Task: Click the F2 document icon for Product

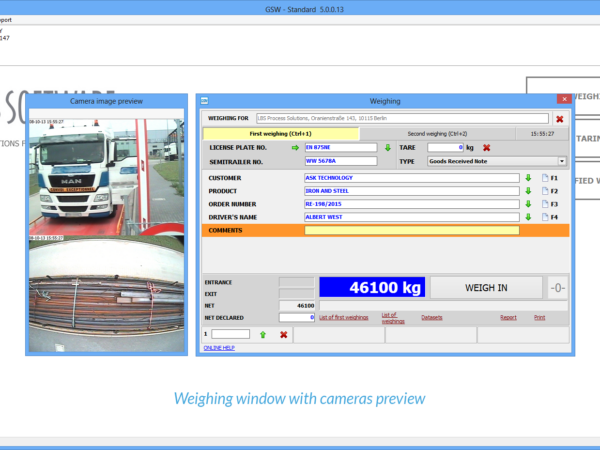Action: pos(545,191)
